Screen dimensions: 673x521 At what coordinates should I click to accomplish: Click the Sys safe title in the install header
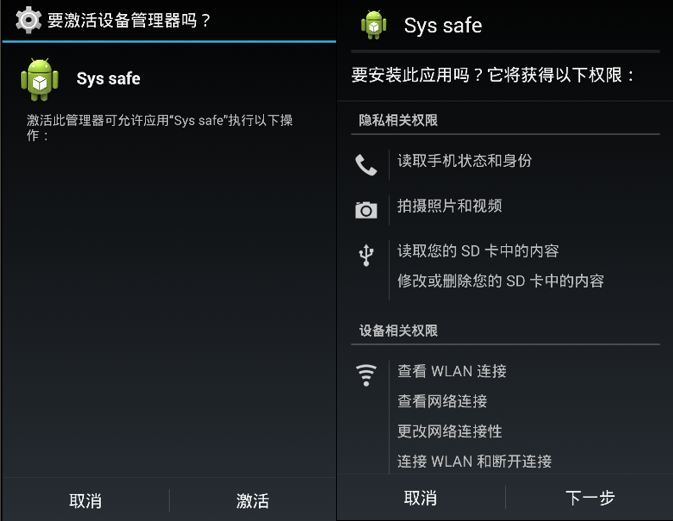[442, 25]
